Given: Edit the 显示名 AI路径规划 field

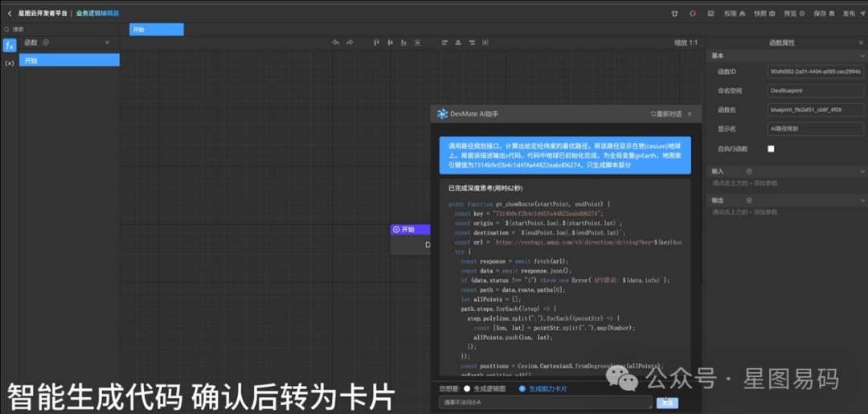Looking at the screenshot, I should click(816, 129).
